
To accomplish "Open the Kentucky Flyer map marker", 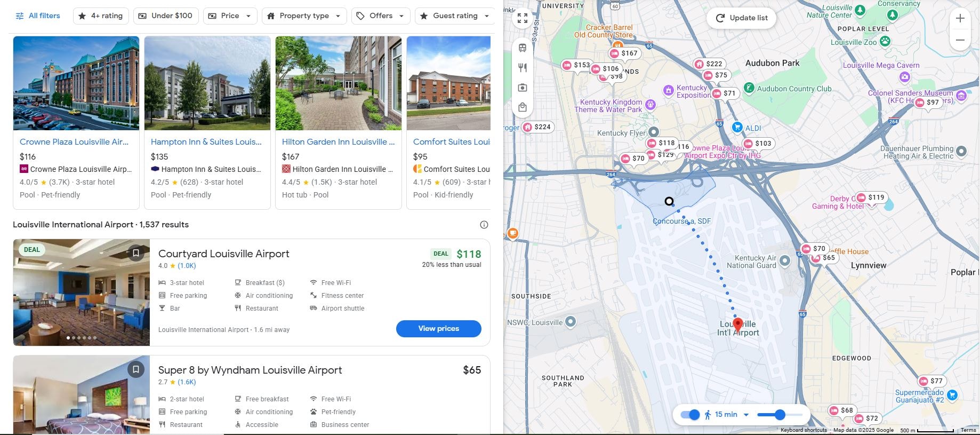I will (654, 132).
